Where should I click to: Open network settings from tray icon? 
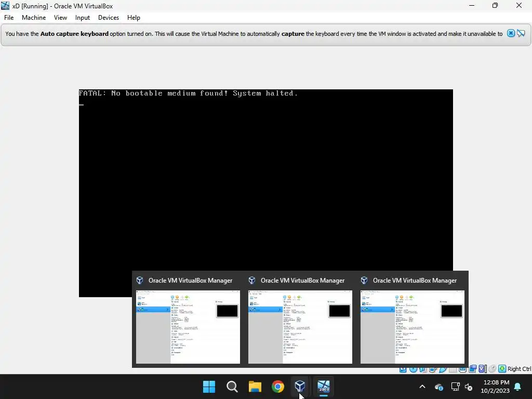[x=455, y=387]
